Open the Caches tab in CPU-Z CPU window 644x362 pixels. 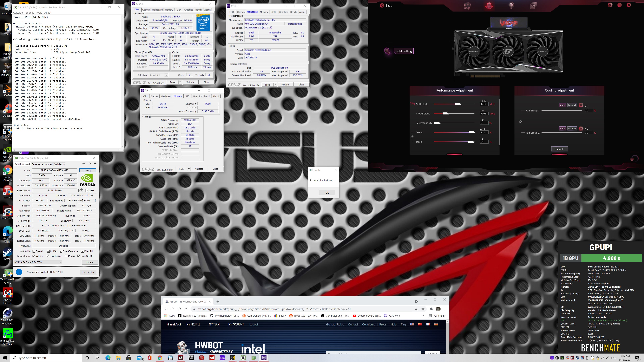(x=146, y=10)
